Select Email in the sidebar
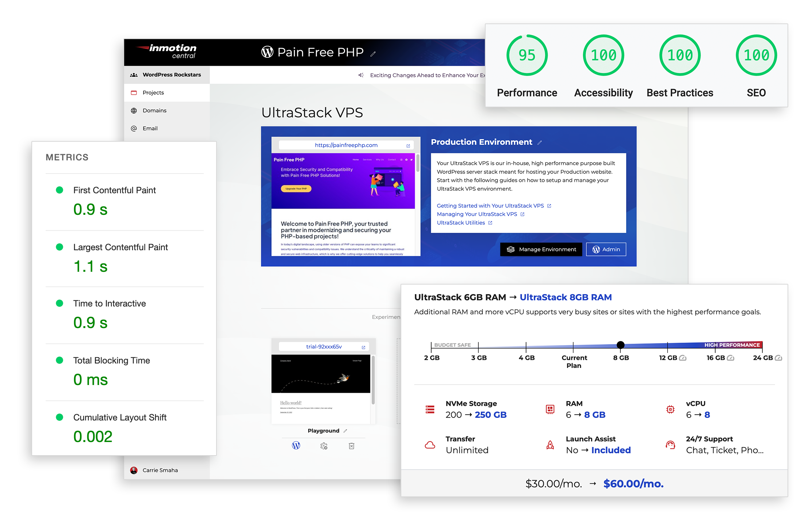This screenshot has width=812, height=518. pyautogui.click(x=150, y=129)
